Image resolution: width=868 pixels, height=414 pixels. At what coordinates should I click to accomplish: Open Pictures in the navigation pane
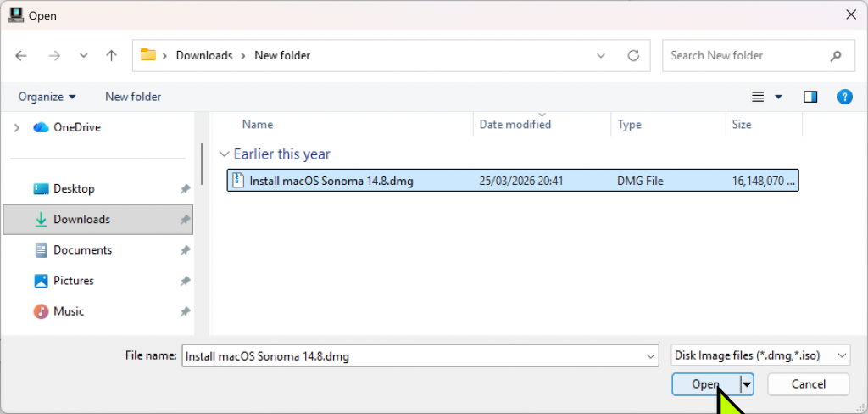[74, 281]
